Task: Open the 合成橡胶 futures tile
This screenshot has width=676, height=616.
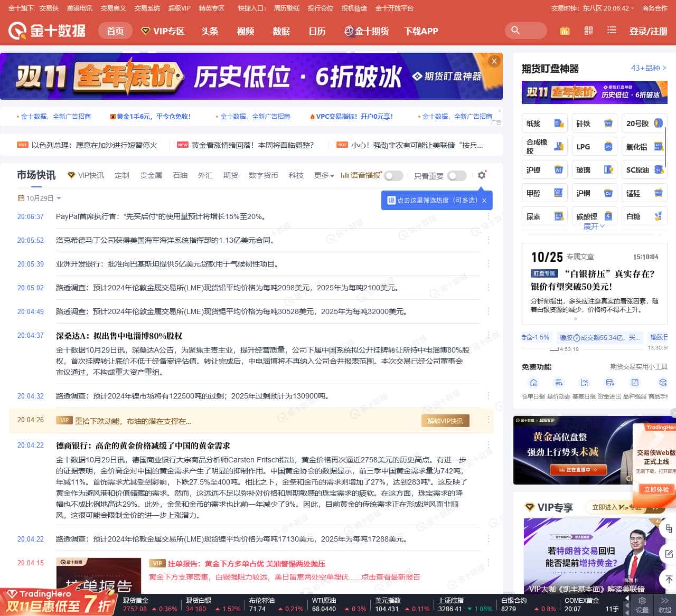Action: pos(544,147)
